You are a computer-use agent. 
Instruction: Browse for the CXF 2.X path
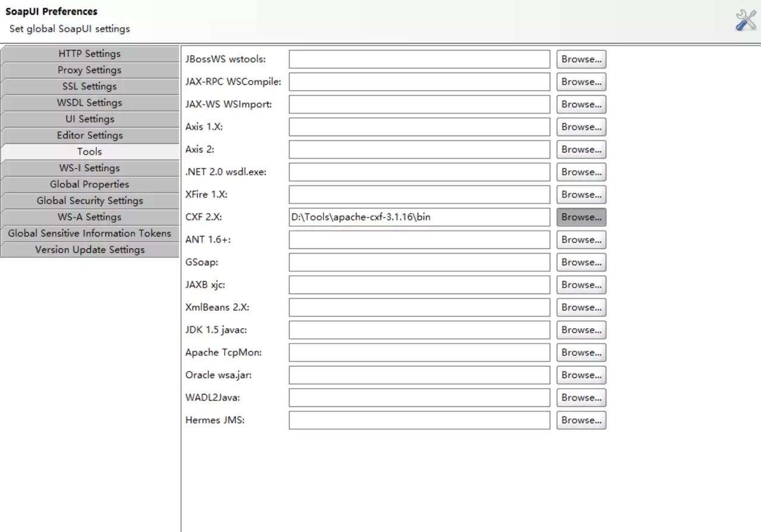(x=581, y=217)
